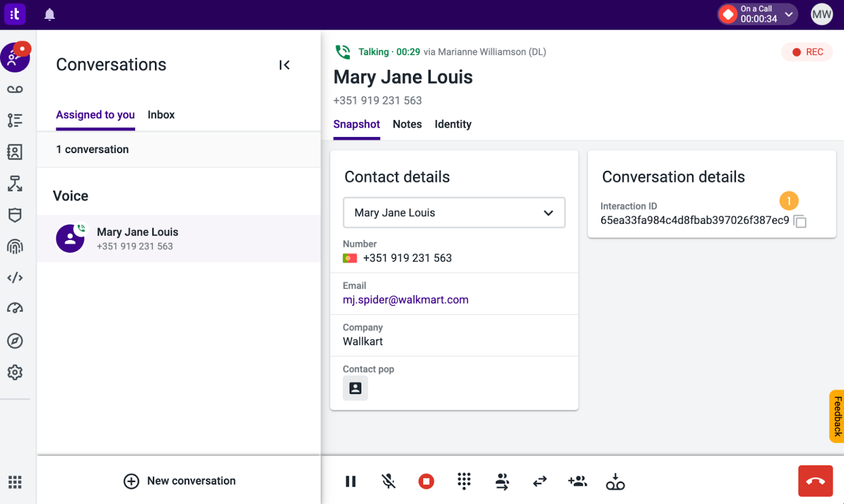
Task: Collapse the Conversations panel
Action: coord(284,65)
